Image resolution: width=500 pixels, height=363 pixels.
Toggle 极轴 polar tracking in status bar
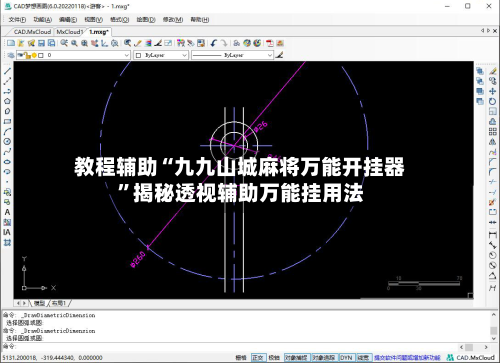[274, 358]
